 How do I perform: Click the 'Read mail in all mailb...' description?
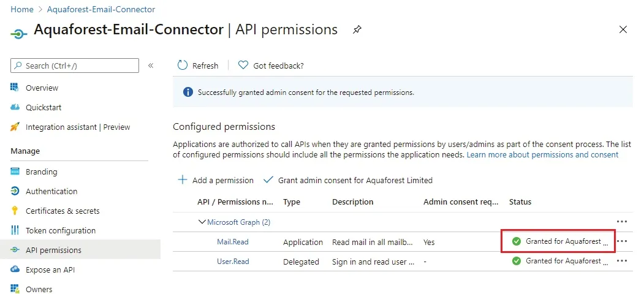pyautogui.click(x=373, y=243)
